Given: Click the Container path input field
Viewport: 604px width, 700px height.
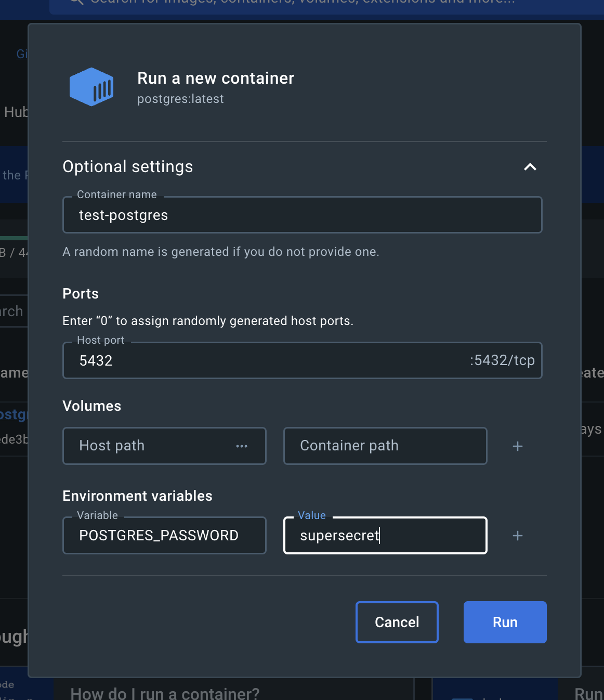Looking at the screenshot, I should (385, 446).
